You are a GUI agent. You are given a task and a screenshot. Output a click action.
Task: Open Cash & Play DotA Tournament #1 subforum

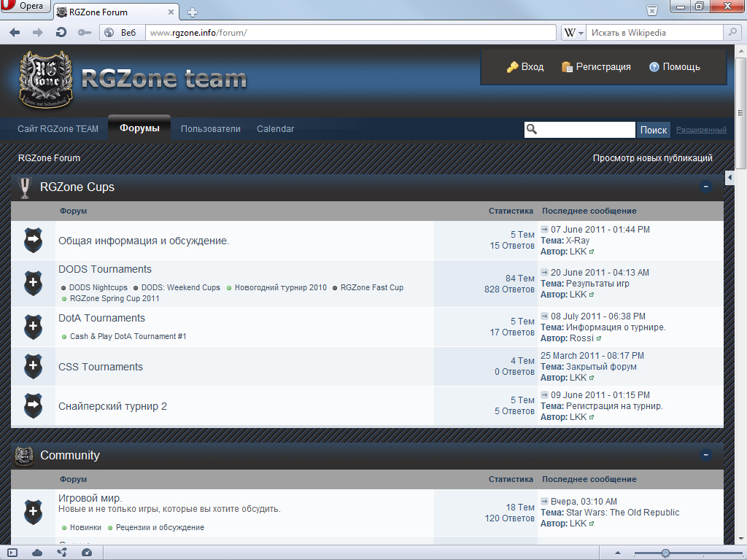[x=128, y=336]
